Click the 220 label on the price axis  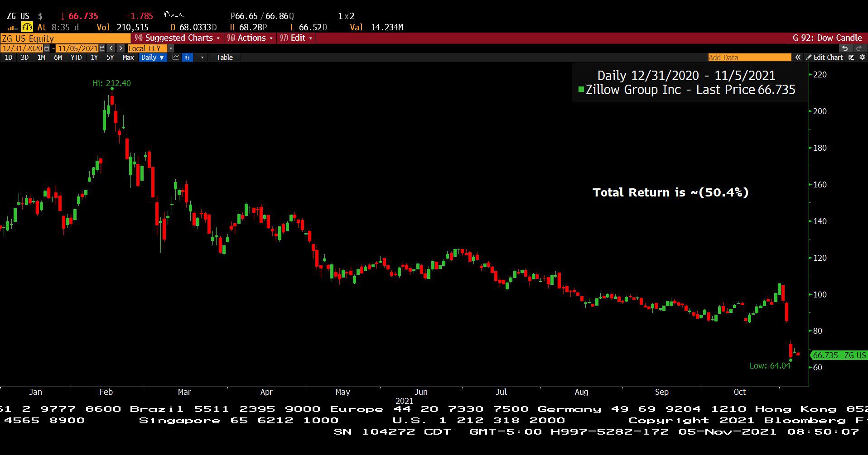[820, 75]
